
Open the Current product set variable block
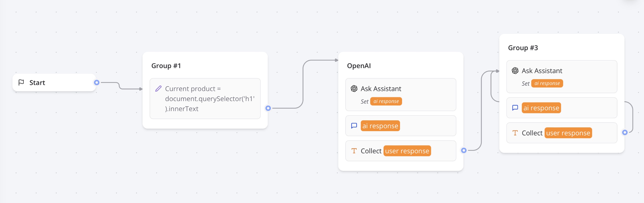(205, 98)
